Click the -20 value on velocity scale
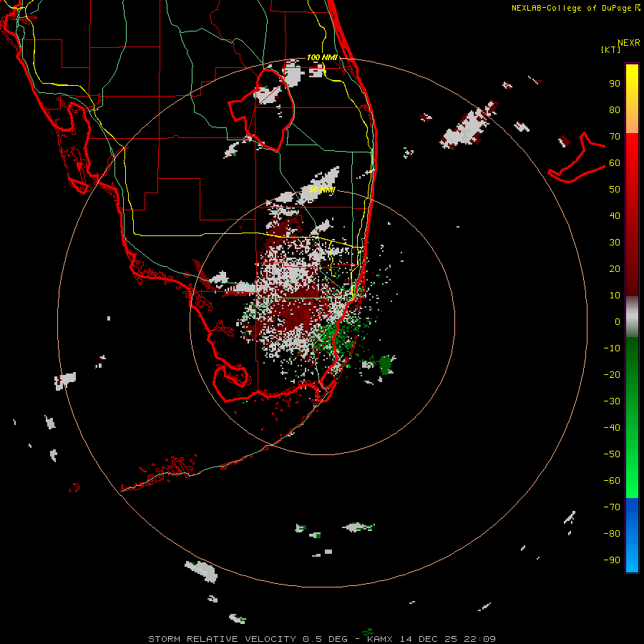Viewport: 644px width, 644px height. pos(612,374)
